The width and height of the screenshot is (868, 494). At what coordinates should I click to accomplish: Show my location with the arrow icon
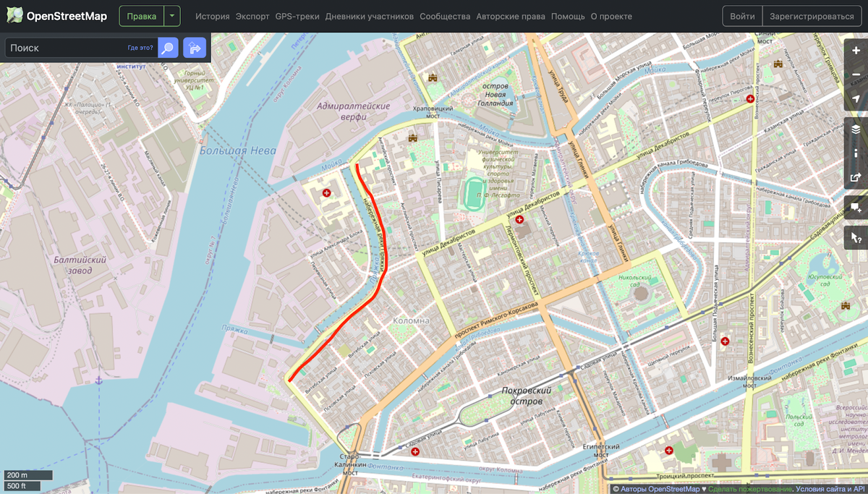point(856,98)
